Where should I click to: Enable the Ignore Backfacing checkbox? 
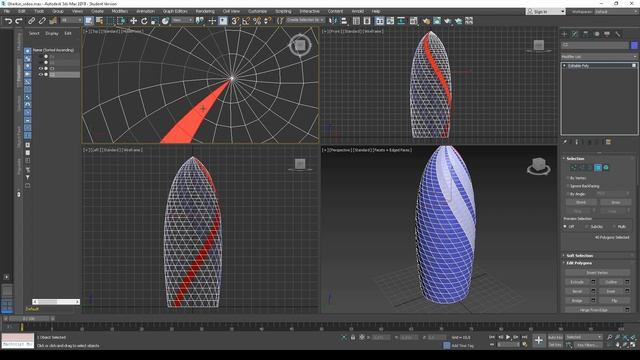pos(567,186)
